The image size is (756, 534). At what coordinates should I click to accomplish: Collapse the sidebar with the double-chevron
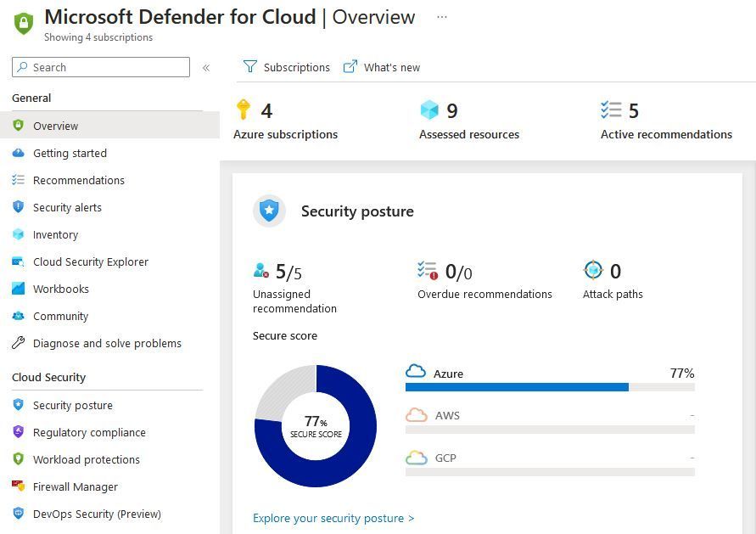(206, 68)
